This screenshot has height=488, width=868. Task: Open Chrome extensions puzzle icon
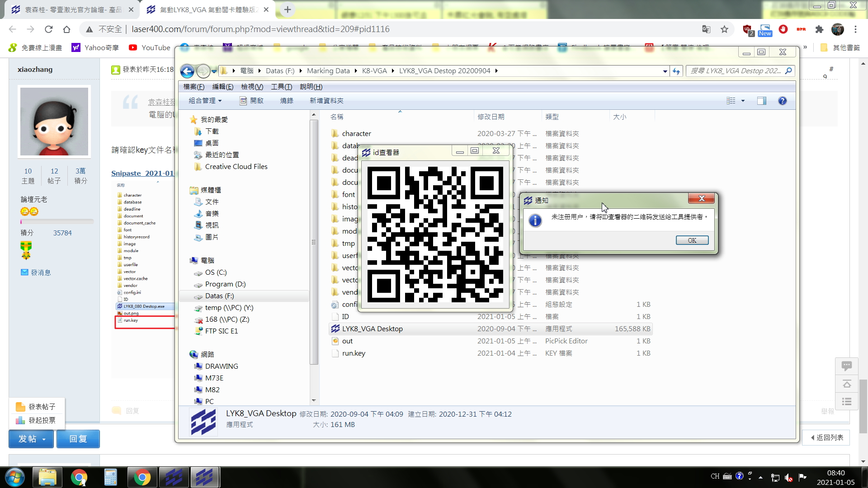[819, 29]
